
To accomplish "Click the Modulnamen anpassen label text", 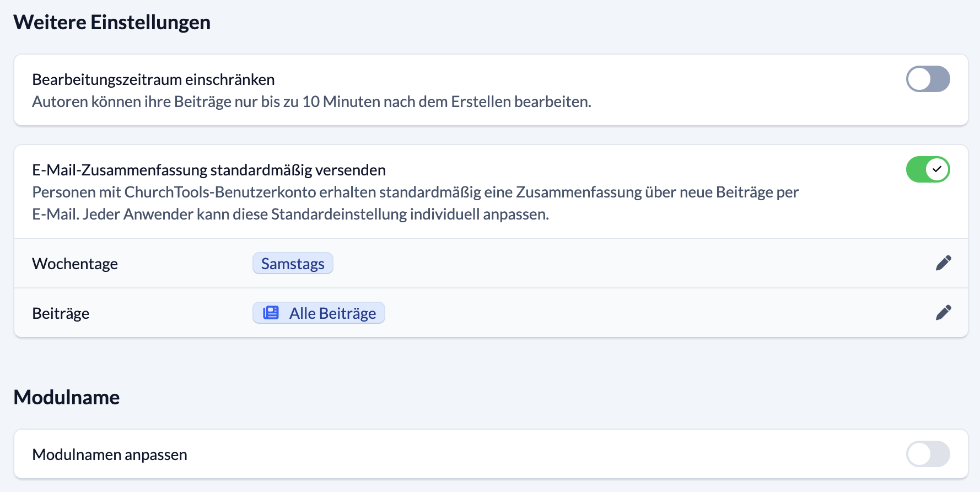I will (110, 454).
